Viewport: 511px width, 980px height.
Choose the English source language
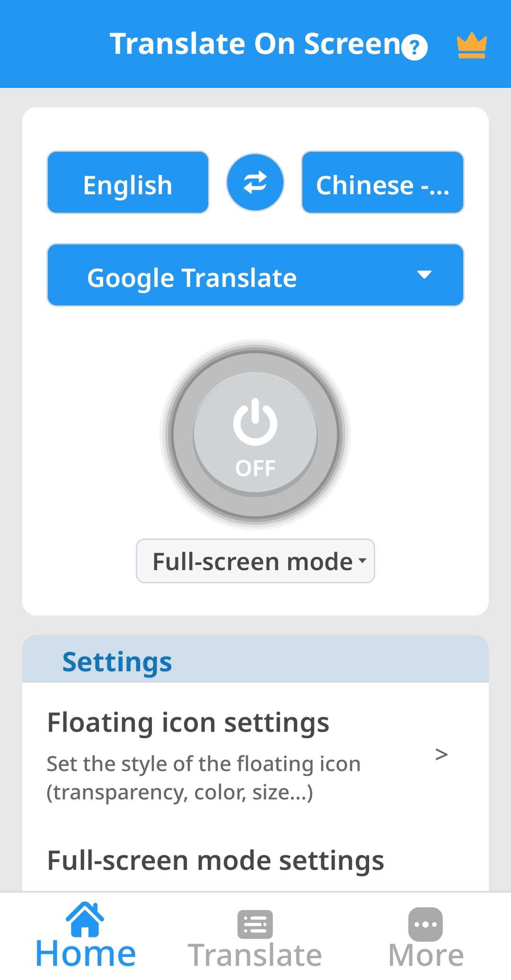pos(128,182)
